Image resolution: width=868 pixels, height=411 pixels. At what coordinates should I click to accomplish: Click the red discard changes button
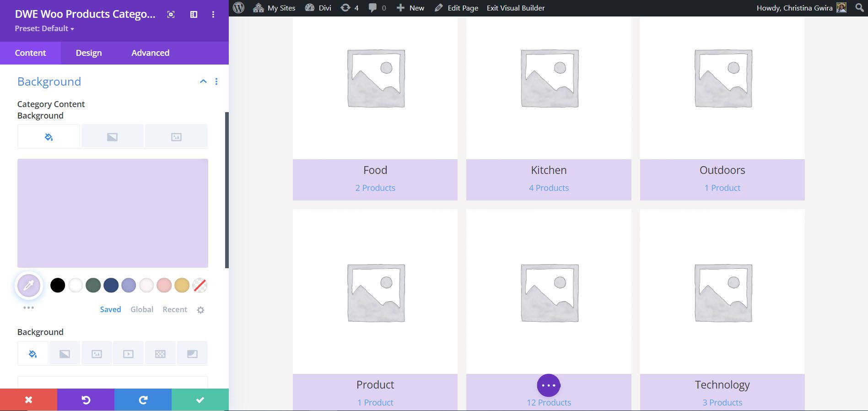[28, 400]
